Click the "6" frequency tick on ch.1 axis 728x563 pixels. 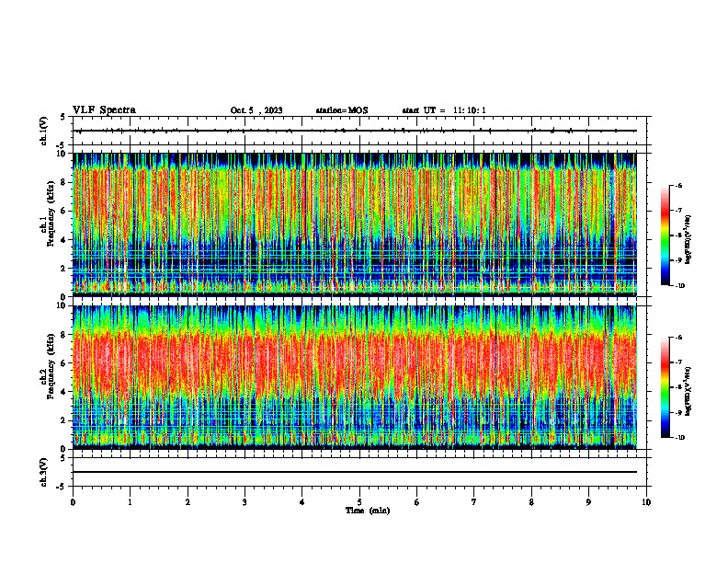tap(64, 211)
